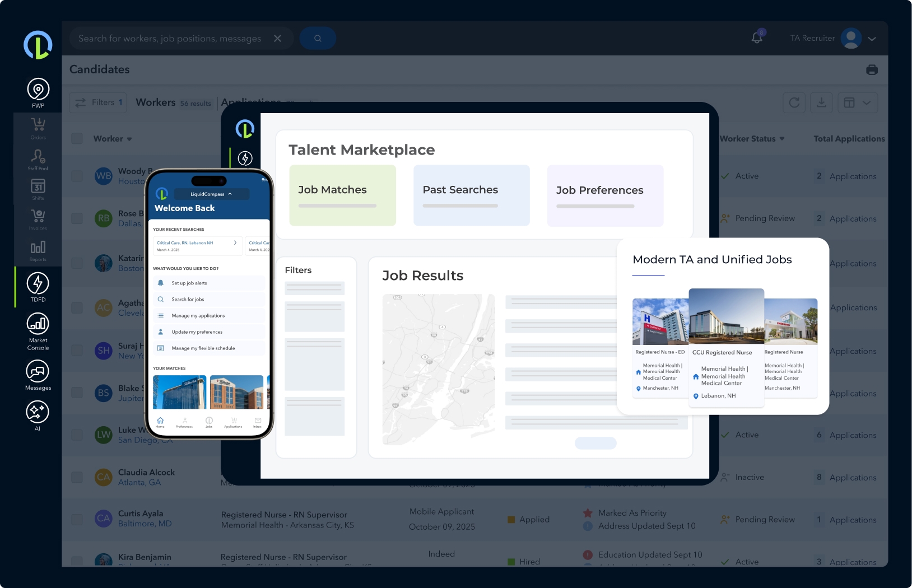The width and height of the screenshot is (912, 588).
Task: Tap Manage my flexible schedule on phone
Action: click(x=209, y=348)
